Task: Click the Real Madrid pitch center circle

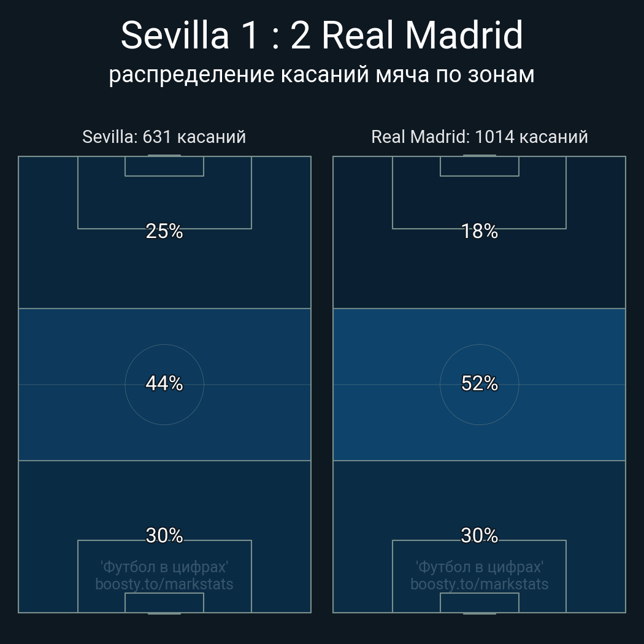Action: pos(479,385)
